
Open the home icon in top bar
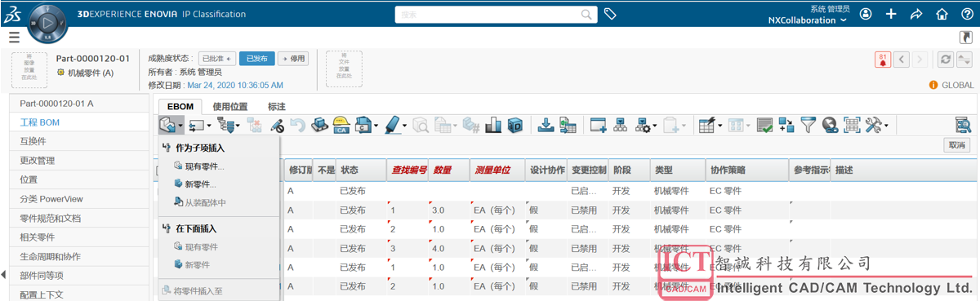tap(942, 14)
